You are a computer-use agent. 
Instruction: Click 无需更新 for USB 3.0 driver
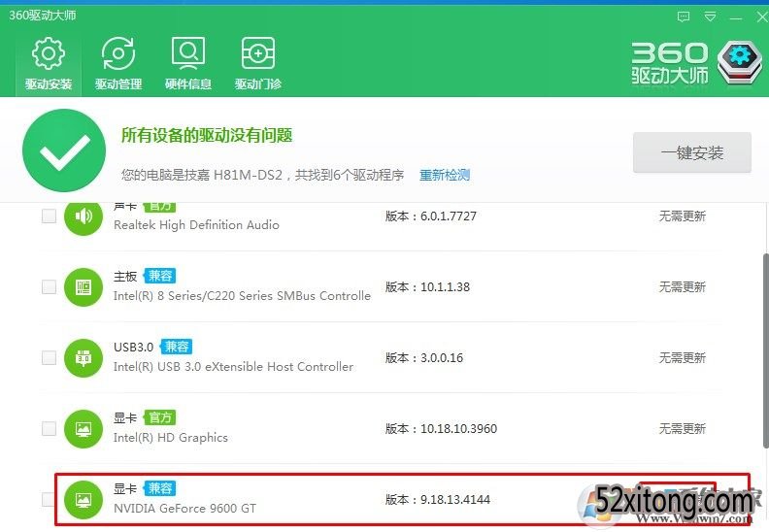click(x=683, y=358)
